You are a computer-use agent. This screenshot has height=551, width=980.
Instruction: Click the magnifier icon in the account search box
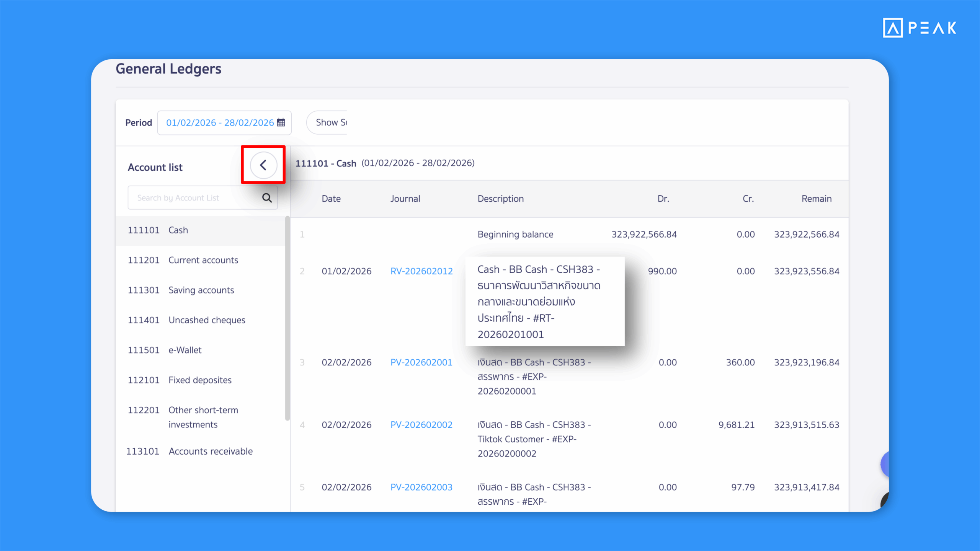pyautogui.click(x=266, y=197)
